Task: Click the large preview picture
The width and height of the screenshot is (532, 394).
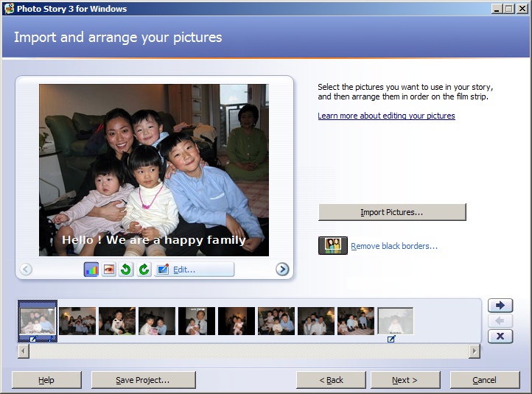Action: pos(154,170)
